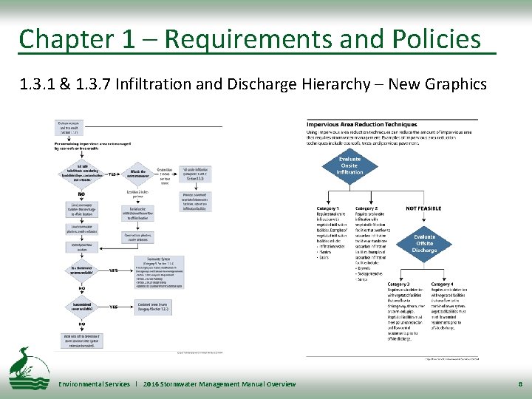Click the heron logo in the footer
The width and height of the screenshot is (532, 399).
[x=30, y=368]
